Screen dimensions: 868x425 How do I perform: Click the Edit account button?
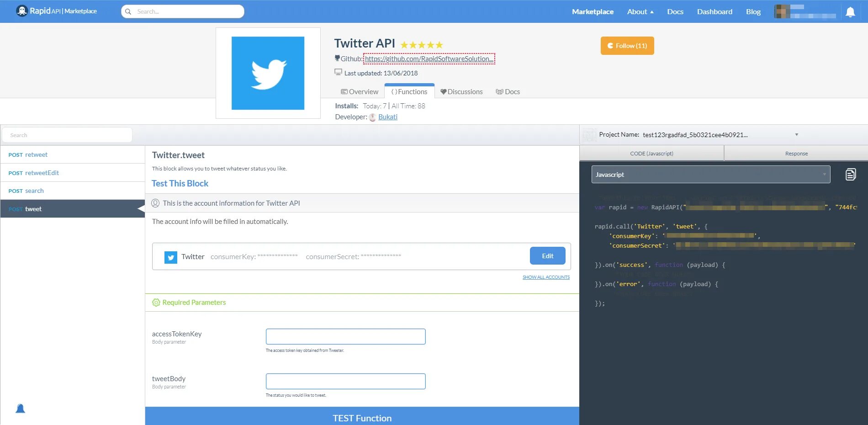click(x=547, y=256)
